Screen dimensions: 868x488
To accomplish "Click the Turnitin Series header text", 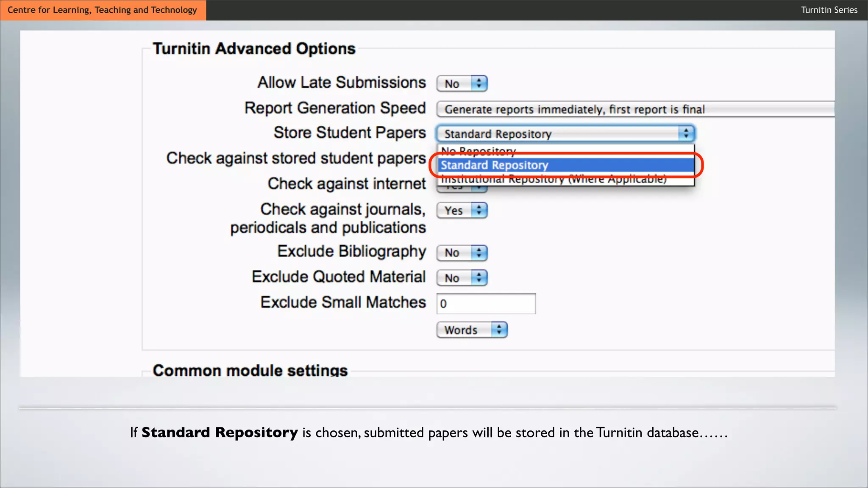I will 829,10.
